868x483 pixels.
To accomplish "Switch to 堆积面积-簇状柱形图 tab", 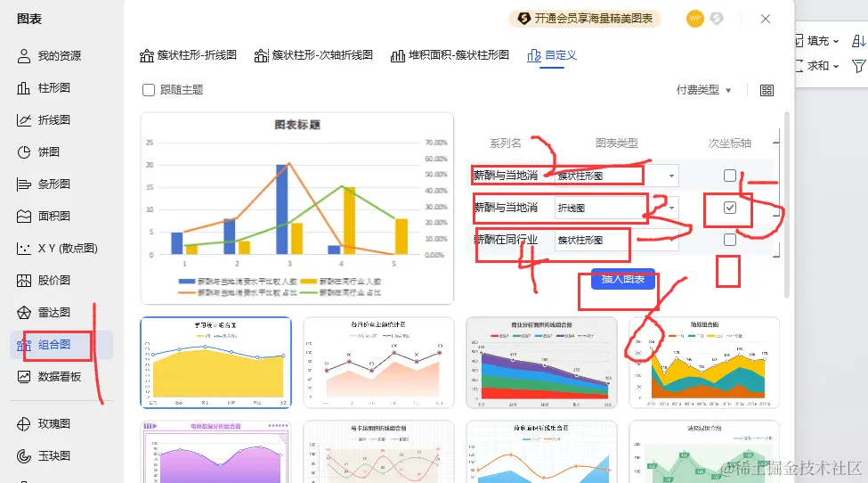I will 450,55.
